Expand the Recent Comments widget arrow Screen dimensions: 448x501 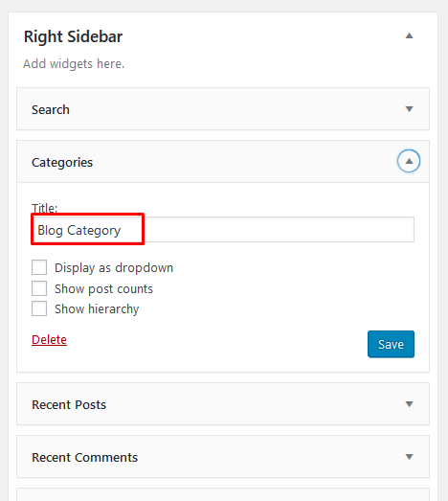point(409,457)
